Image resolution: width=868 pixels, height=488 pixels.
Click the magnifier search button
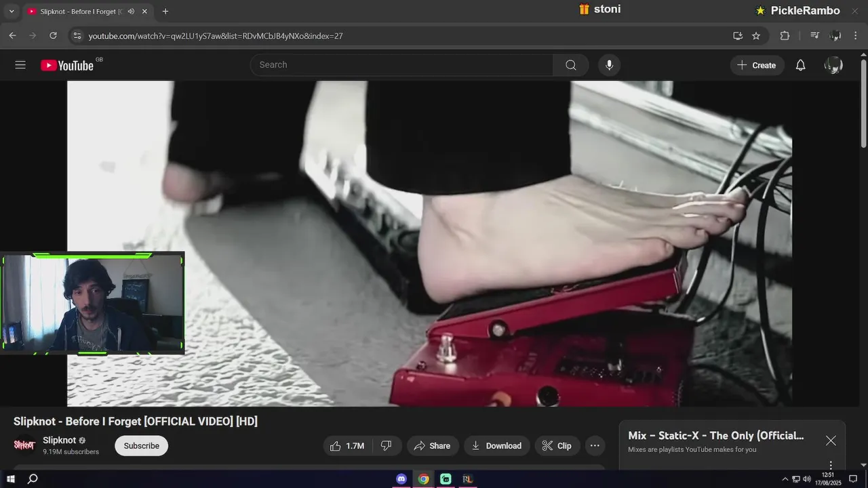tap(571, 65)
